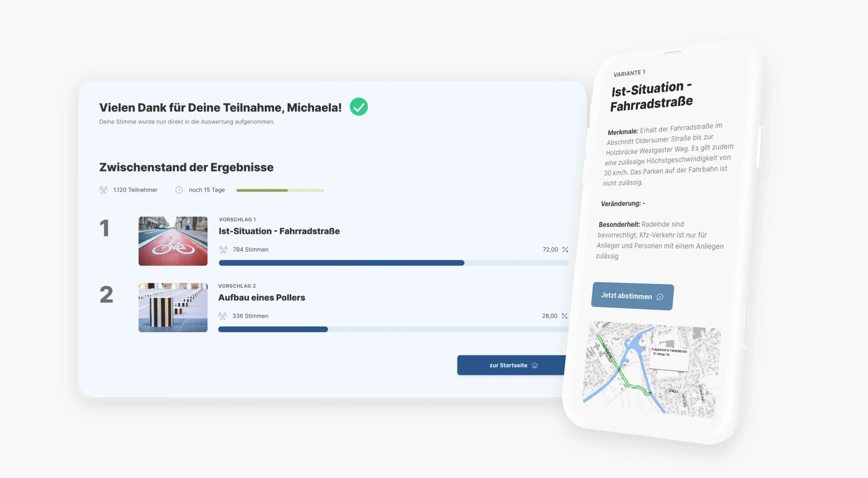Image resolution: width=868 pixels, height=478 pixels.
Task: Click the Veränderung line on the phone
Action: coord(623,203)
